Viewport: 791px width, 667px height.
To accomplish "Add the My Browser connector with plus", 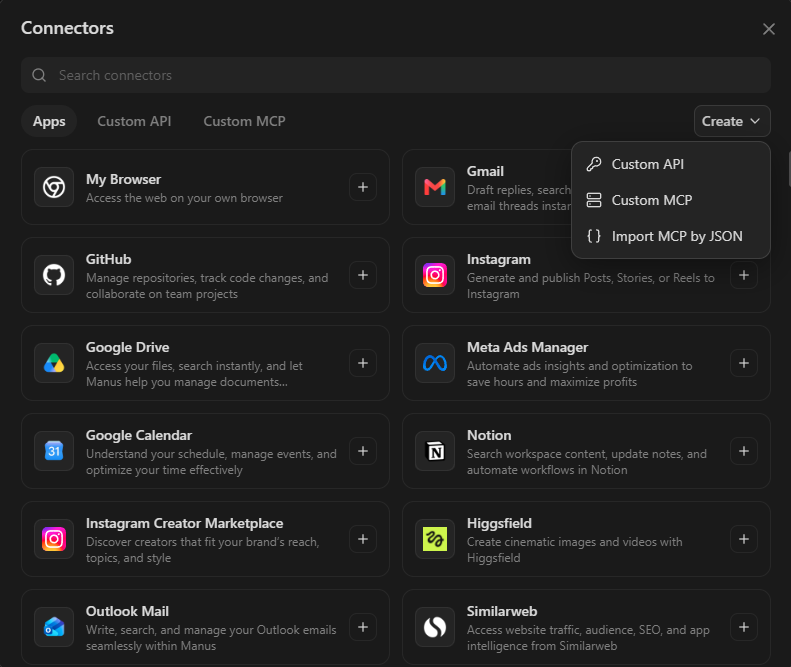I will point(363,187).
